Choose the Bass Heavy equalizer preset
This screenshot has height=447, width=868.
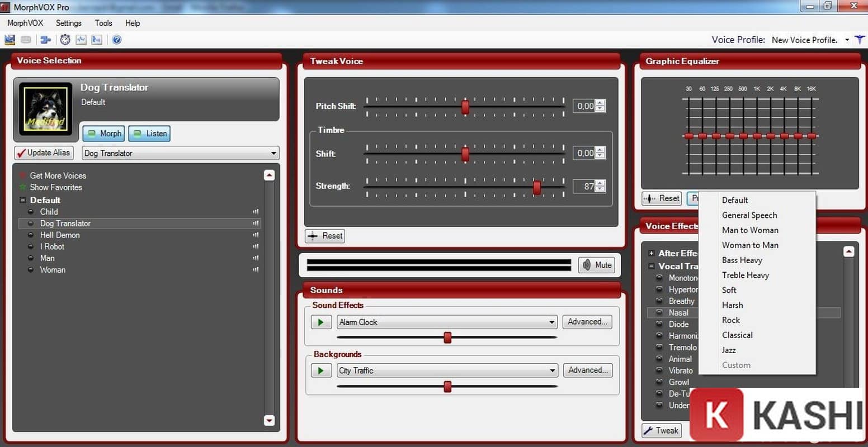pos(742,260)
